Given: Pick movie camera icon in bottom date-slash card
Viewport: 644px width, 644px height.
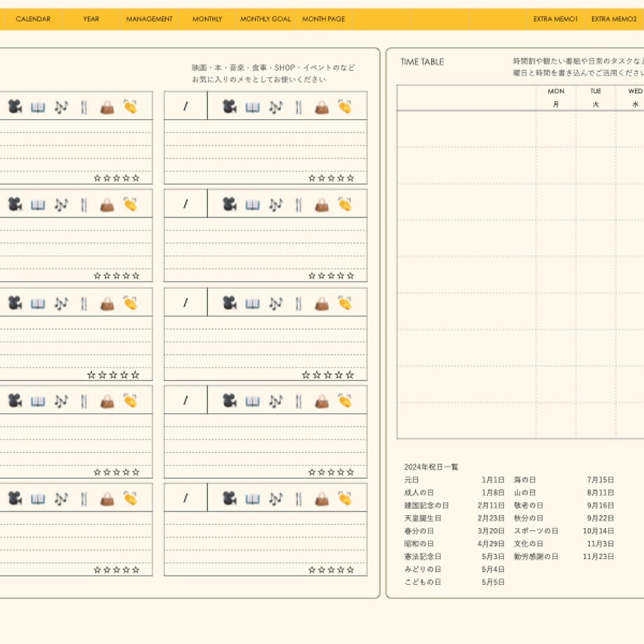Looking at the screenshot, I should (230, 498).
